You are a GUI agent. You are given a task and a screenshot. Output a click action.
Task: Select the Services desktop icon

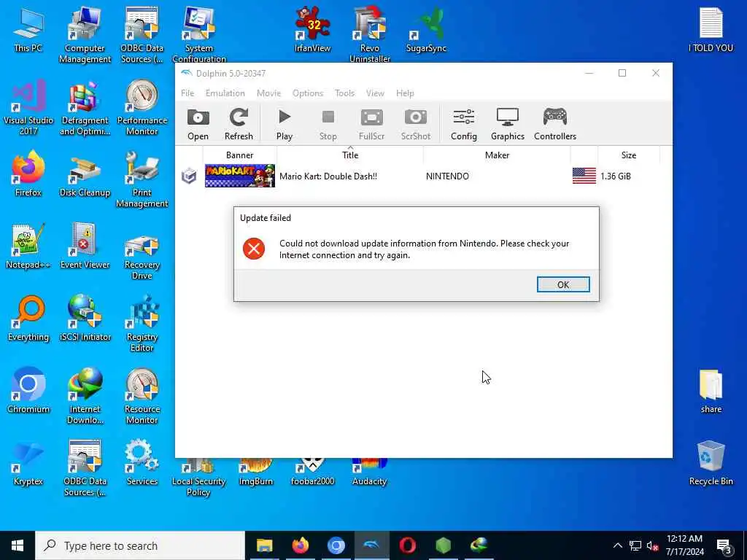[x=142, y=463]
